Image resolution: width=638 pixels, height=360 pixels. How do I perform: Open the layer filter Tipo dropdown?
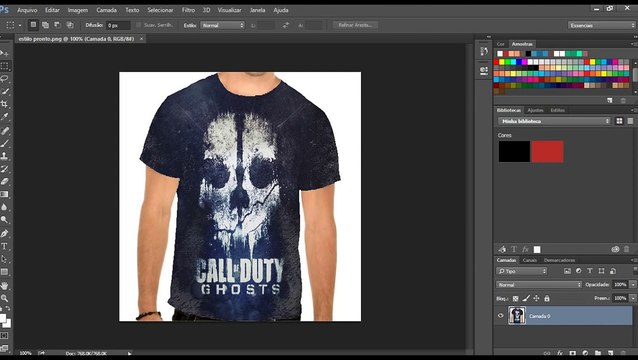(x=522, y=271)
